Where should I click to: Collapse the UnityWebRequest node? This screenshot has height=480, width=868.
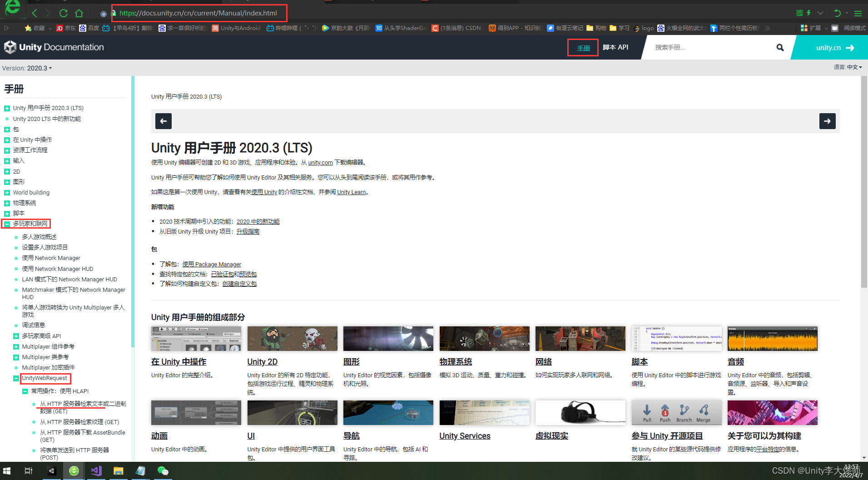(x=16, y=378)
